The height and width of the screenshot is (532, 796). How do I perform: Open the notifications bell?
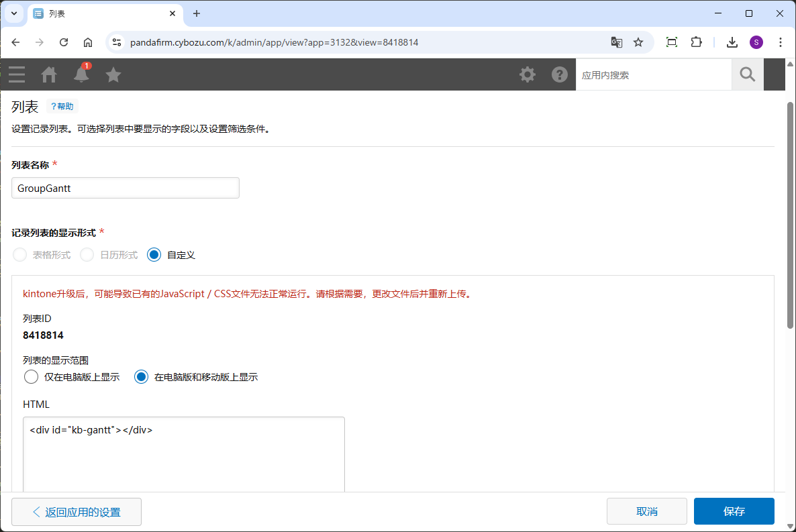(x=81, y=74)
